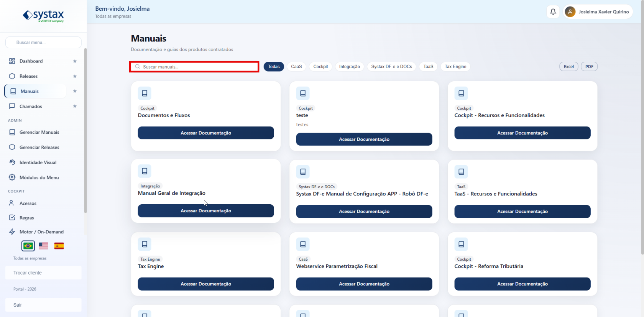Viewport: 644px width, 317px height.
Task: Click book icon on Systax DF-e Manual card
Action: (x=303, y=172)
